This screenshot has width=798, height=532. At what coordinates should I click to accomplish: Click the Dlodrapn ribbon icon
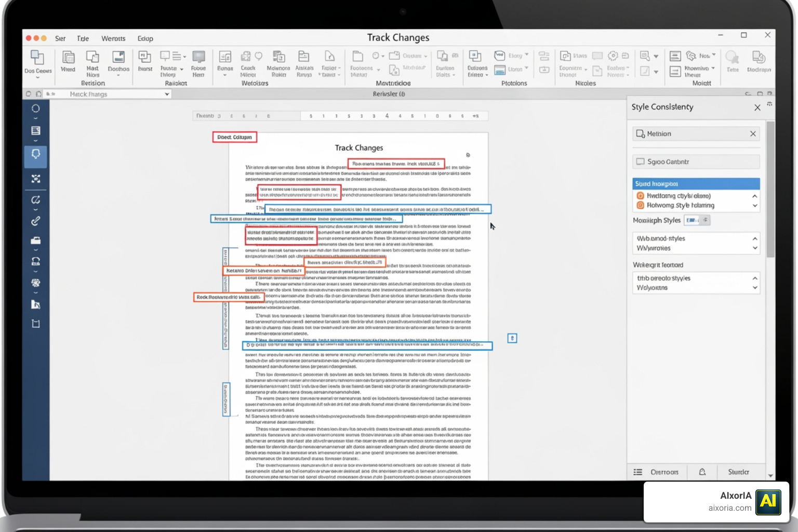[x=759, y=57]
